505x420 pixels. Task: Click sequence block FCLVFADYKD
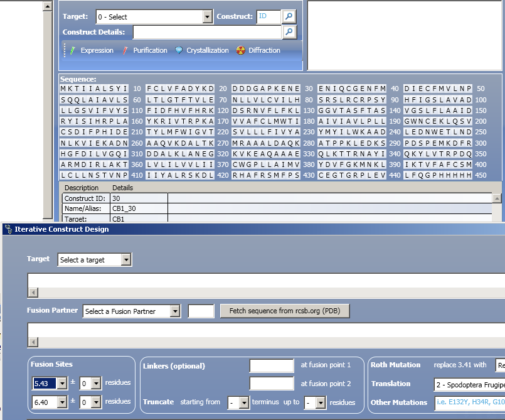coord(180,89)
